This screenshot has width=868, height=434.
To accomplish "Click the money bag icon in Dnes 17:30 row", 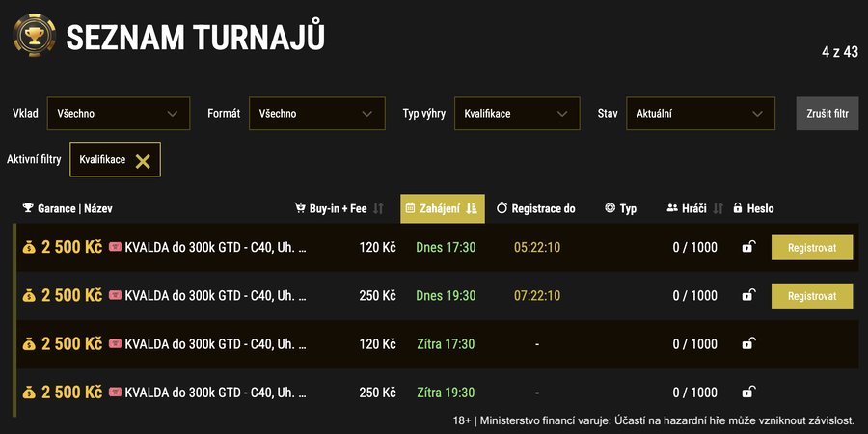I will tap(29, 248).
